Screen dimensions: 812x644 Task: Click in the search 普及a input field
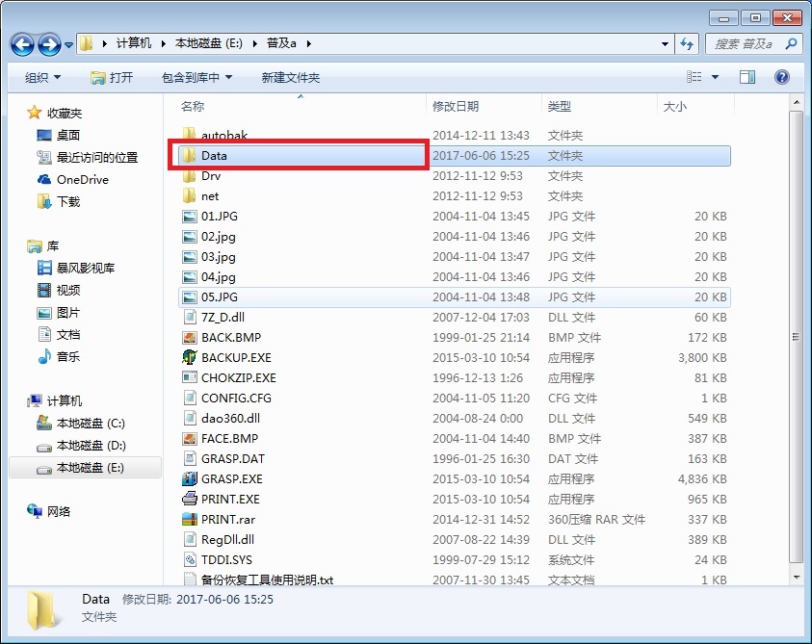(746, 44)
